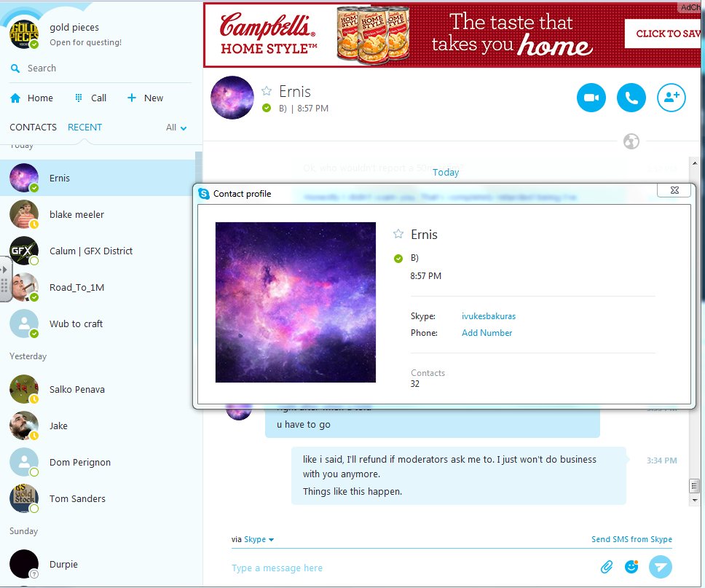Open the Dom Perignon conversation
Viewport: 705px width, 588px height.
click(x=98, y=463)
